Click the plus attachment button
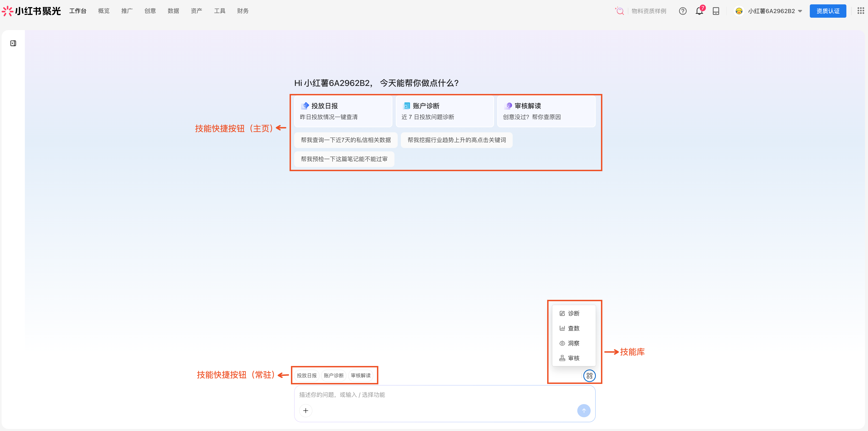The height and width of the screenshot is (431, 868). [306, 411]
